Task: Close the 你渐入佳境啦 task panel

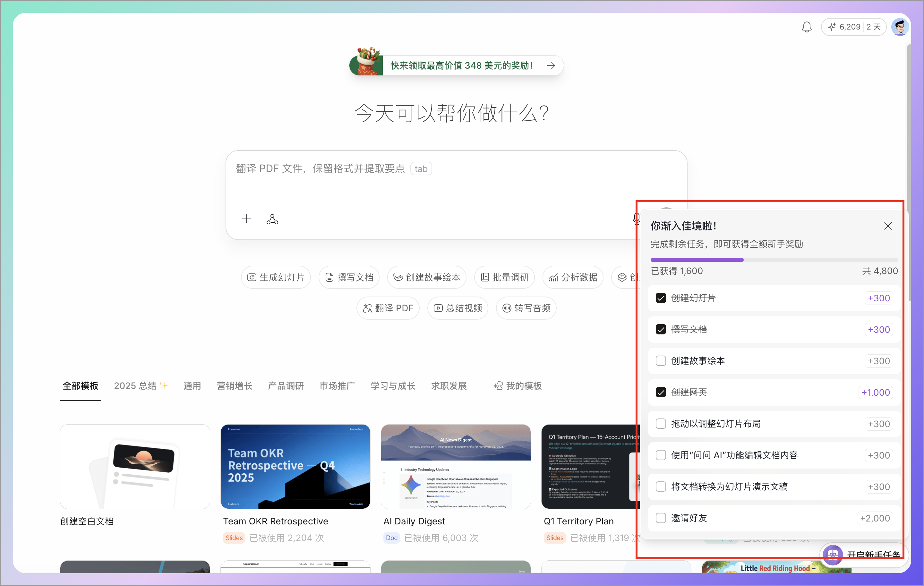Action: coord(887,226)
